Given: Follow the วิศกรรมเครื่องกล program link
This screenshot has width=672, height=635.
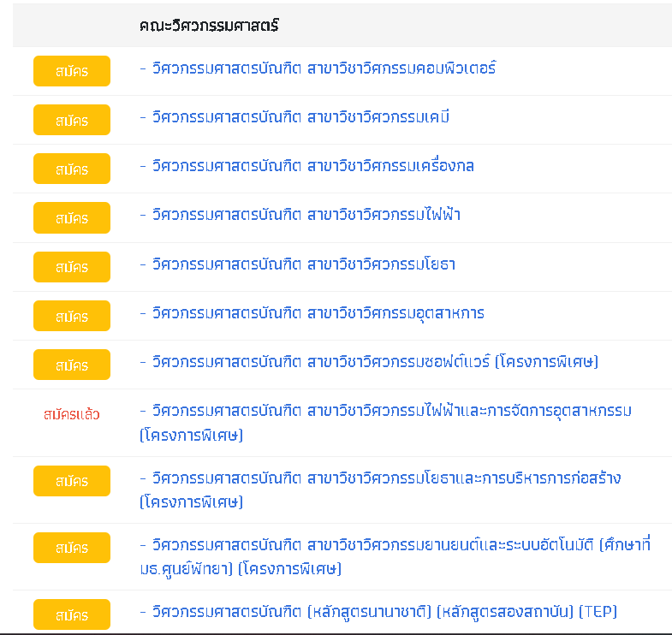Looking at the screenshot, I should tap(306, 166).
